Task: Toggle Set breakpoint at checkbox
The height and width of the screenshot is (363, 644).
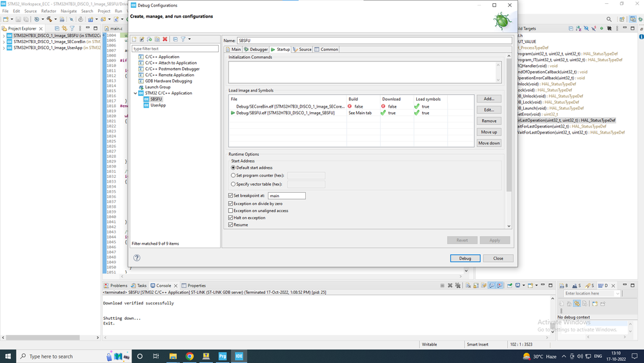Action: (230, 195)
